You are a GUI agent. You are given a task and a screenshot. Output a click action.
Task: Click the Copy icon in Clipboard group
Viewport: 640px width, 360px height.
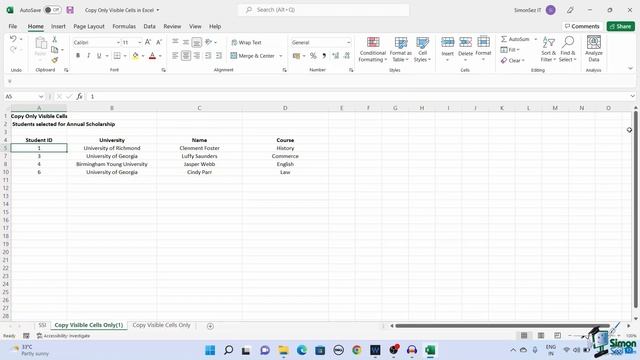pos(55,50)
